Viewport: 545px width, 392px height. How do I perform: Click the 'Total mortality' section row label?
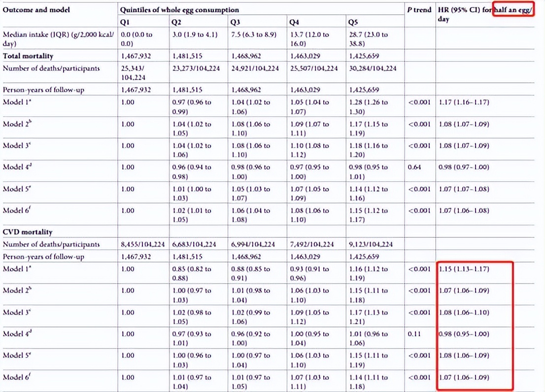[28, 56]
